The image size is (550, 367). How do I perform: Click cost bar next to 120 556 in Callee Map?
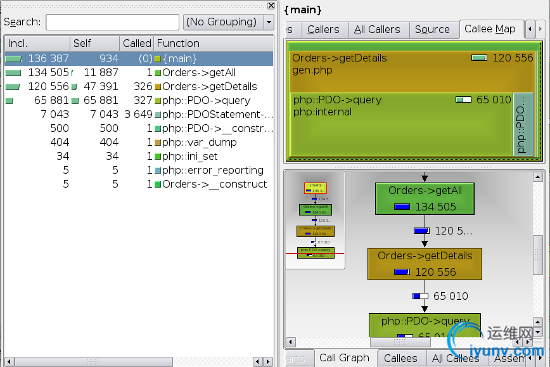click(x=479, y=58)
